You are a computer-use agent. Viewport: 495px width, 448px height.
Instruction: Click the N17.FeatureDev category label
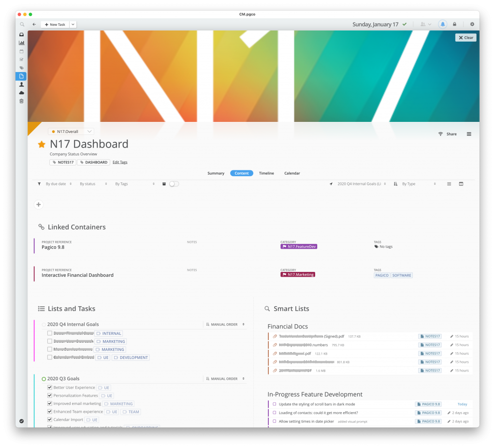coord(299,246)
